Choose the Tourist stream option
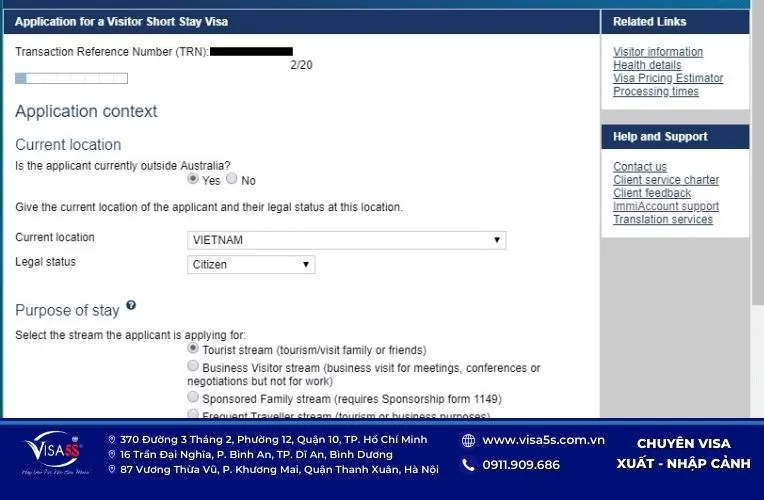Image resolution: width=764 pixels, height=500 pixels. [x=193, y=348]
